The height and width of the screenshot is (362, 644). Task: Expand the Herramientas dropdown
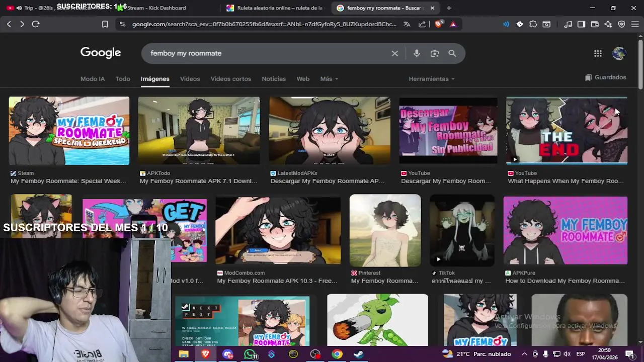[432, 79]
